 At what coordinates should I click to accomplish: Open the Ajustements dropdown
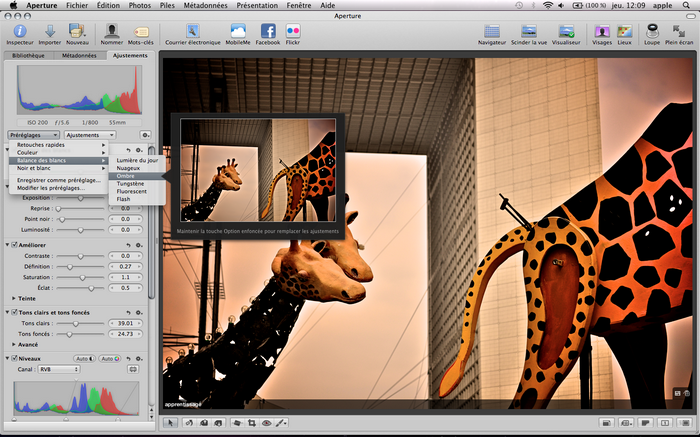pos(90,135)
